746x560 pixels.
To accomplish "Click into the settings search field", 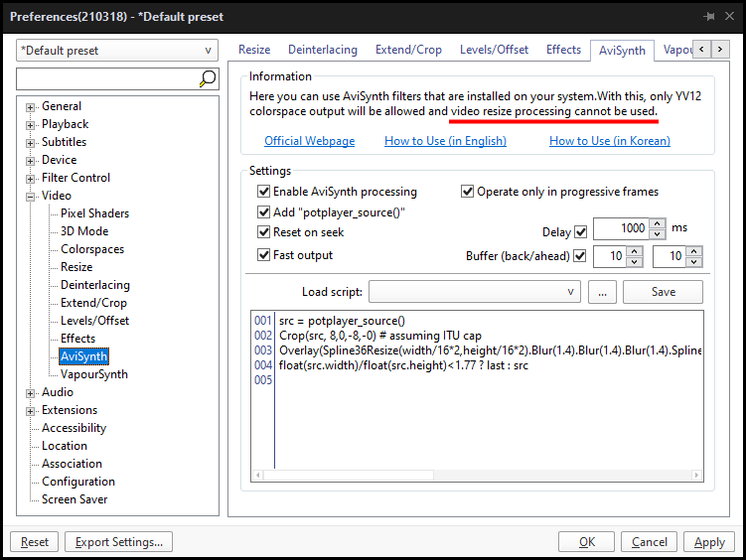I will coord(108,78).
